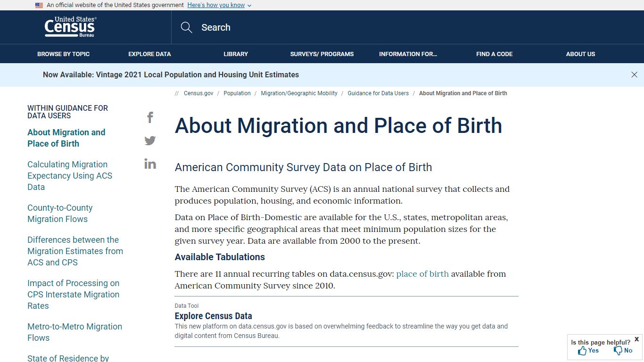Share page on Twitter
This screenshot has width=644, height=362.
(150, 140)
